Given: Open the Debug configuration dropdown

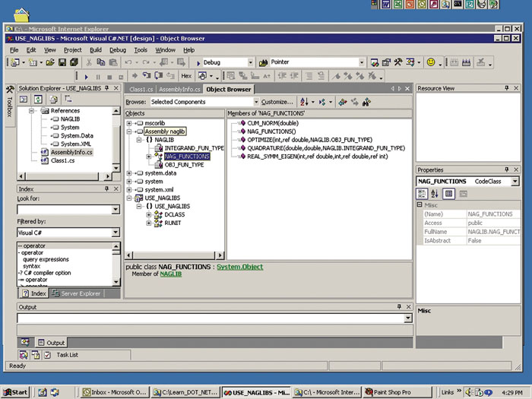Looking at the screenshot, I should tap(249, 62).
